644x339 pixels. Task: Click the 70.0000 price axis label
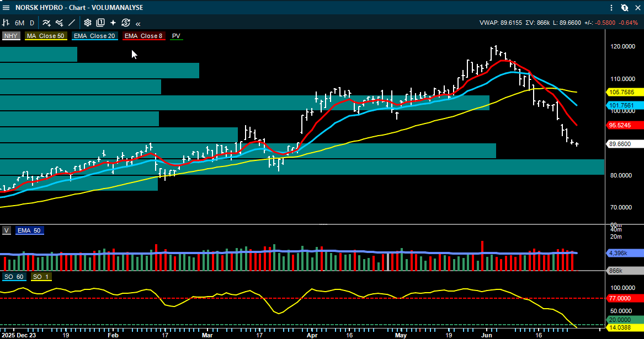621,207
